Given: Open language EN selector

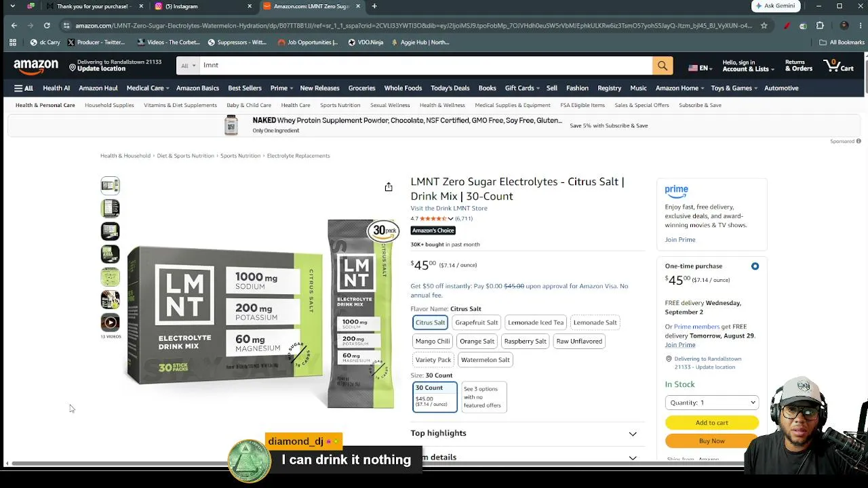Looking at the screenshot, I should [699, 68].
